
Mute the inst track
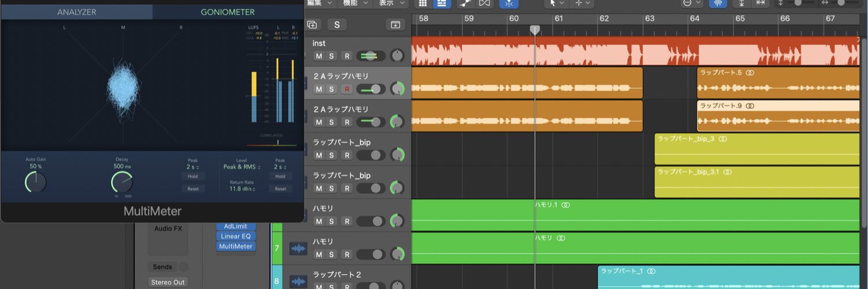318,56
